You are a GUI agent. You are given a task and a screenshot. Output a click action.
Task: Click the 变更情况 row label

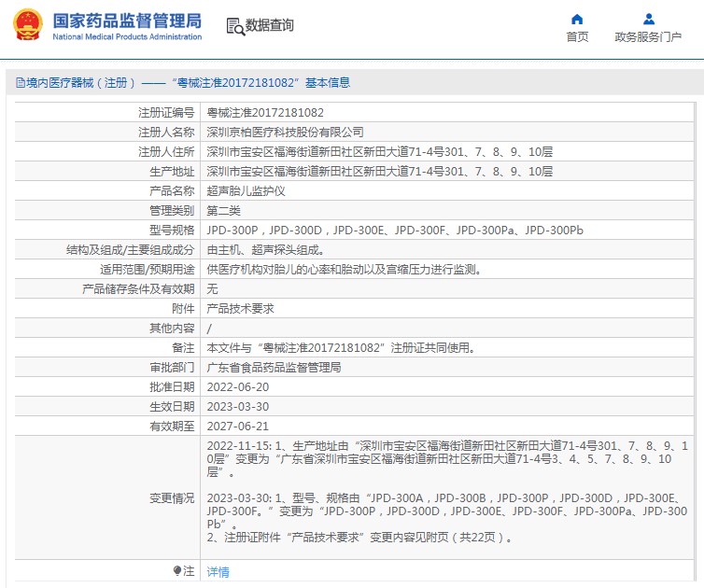pyautogui.click(x=172, y=497)
